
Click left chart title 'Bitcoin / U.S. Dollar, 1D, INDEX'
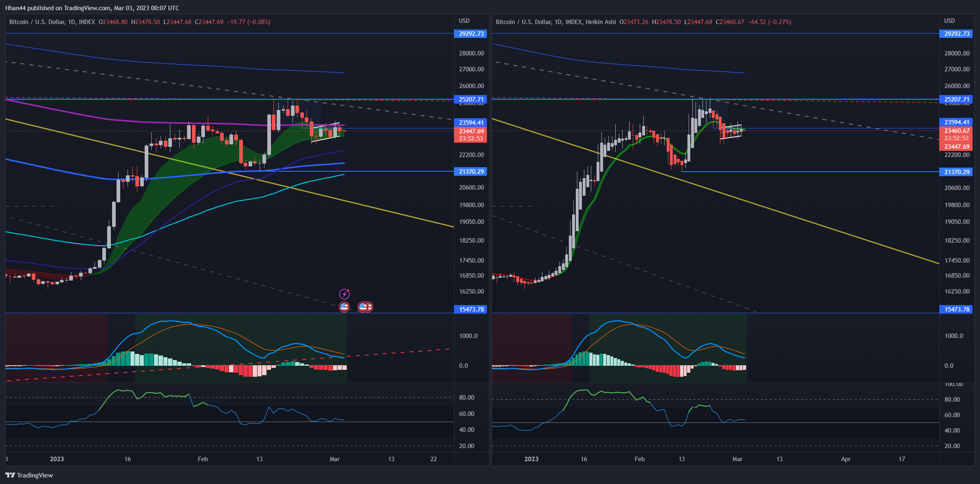click(52, 22)
